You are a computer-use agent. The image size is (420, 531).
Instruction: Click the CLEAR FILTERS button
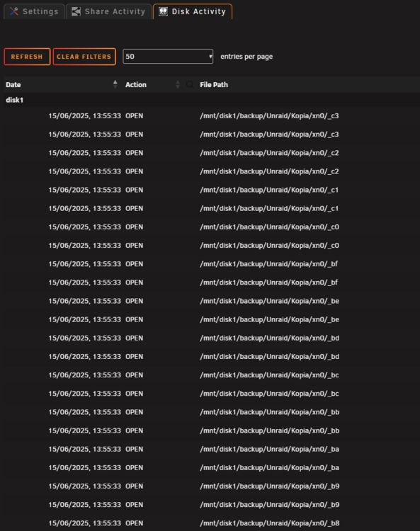click(84, 57)
